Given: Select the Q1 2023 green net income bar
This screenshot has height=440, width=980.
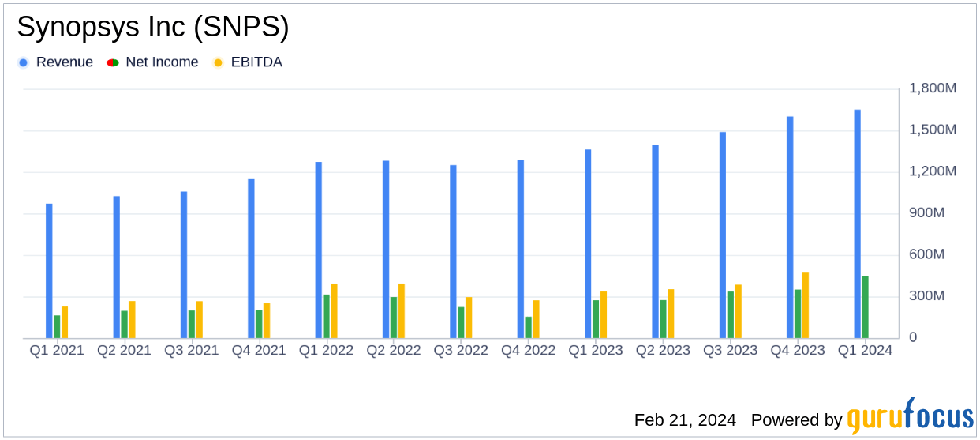Looking at the screenshot, I should [x=596, y=319].
